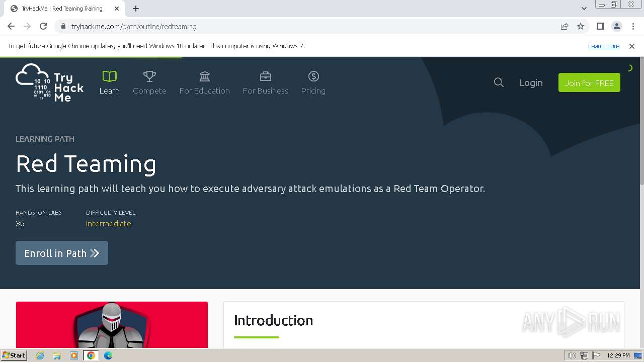This screenshot has height=362, width=644.
Task: Click the browser back arrow
Action: [x=11, y=26]
